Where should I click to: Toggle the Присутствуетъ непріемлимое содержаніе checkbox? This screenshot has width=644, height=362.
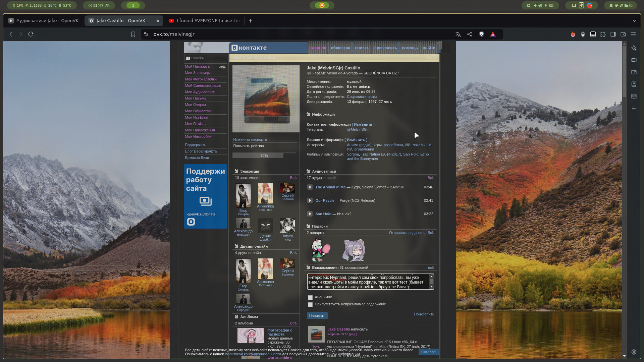tap(310, 305)
